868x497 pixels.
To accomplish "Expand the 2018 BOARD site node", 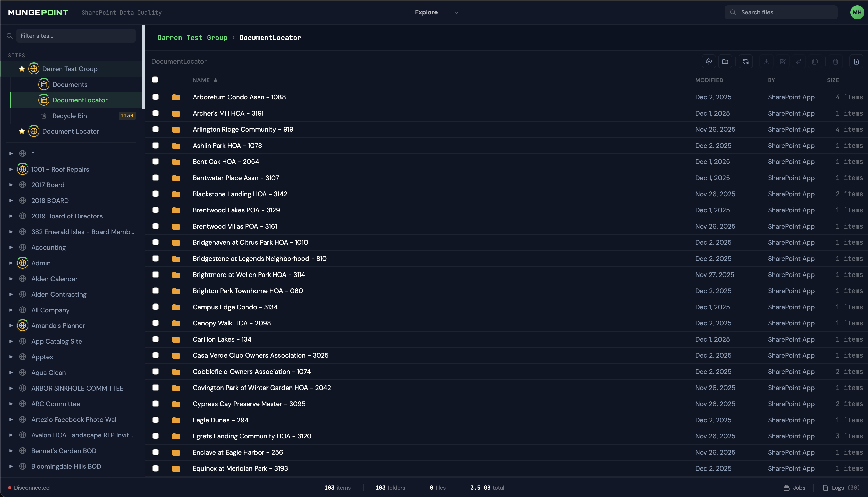I will pyautogui.click(x=11, y=200).
